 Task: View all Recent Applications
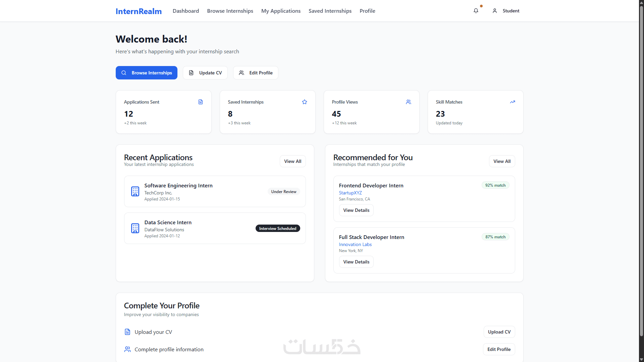tap(292, 161)
